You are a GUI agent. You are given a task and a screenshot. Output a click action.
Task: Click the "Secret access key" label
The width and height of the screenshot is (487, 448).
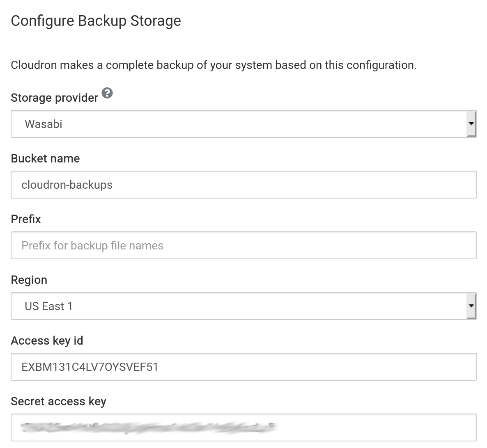click(x=58, y=401)
